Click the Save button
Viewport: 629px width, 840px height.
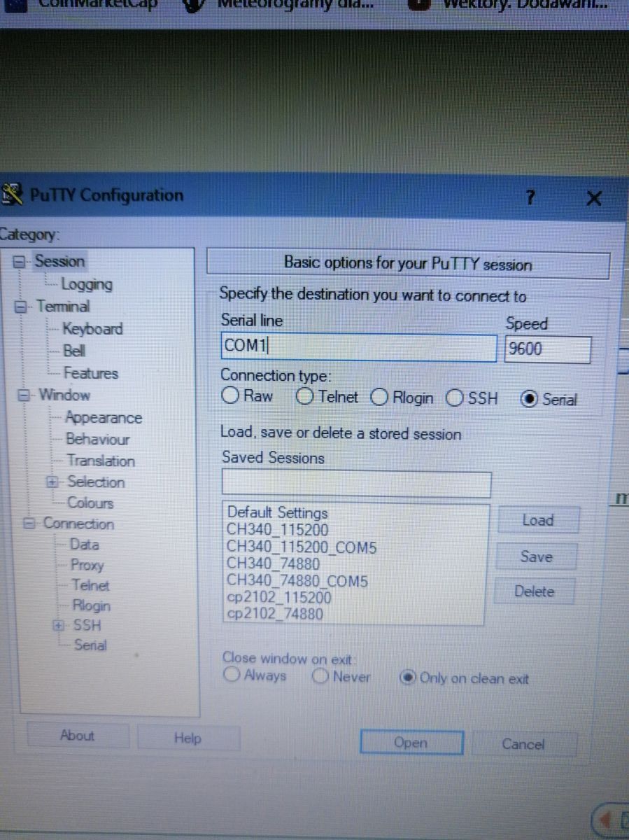[x=537, y=556]
